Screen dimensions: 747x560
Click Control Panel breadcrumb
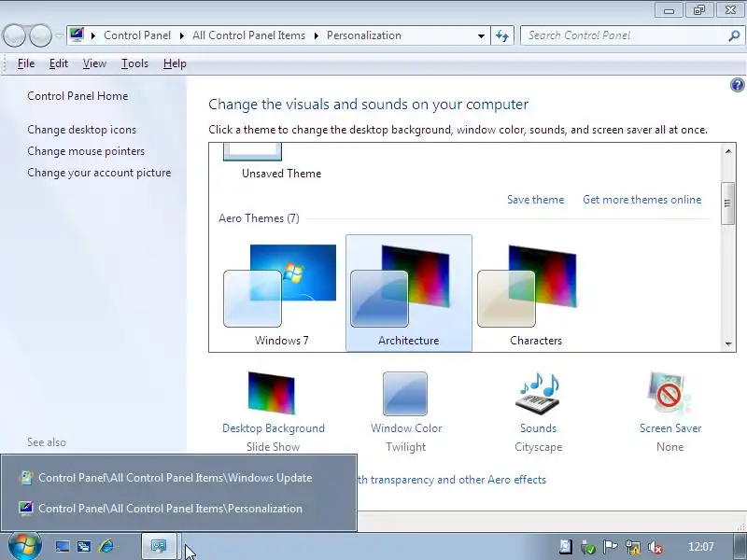137,35
